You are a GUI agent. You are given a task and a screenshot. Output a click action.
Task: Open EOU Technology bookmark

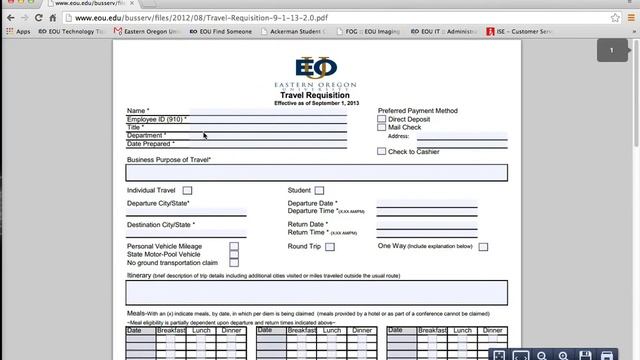tap(71, 31)
